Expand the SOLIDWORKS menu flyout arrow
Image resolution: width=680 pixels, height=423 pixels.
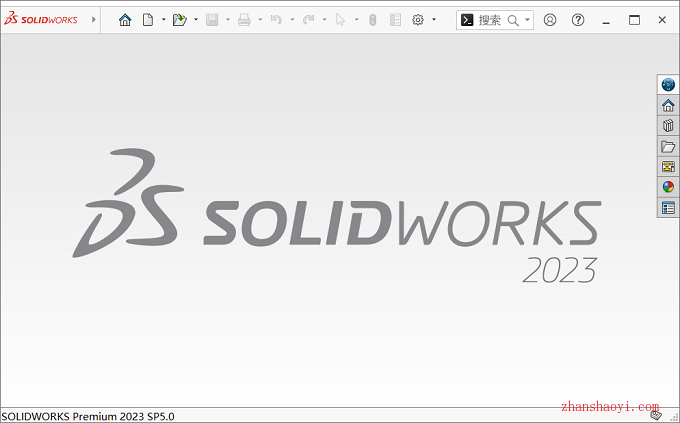pyautogui.click(x=94, y=20)
